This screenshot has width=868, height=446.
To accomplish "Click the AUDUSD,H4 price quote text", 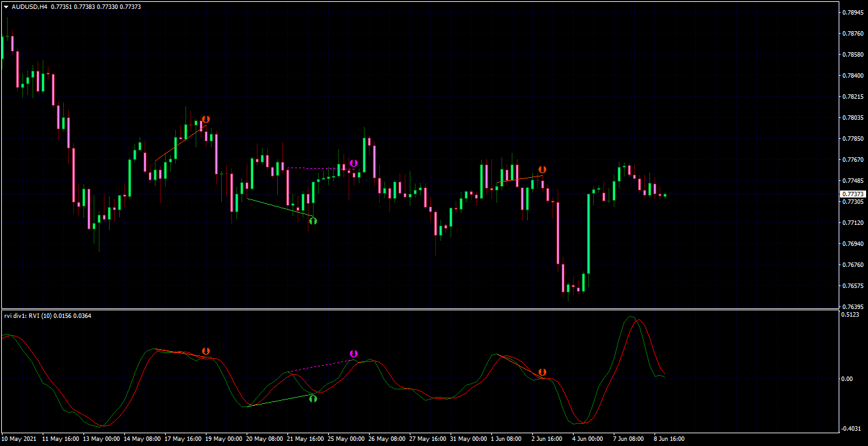I will pos(76,6).
